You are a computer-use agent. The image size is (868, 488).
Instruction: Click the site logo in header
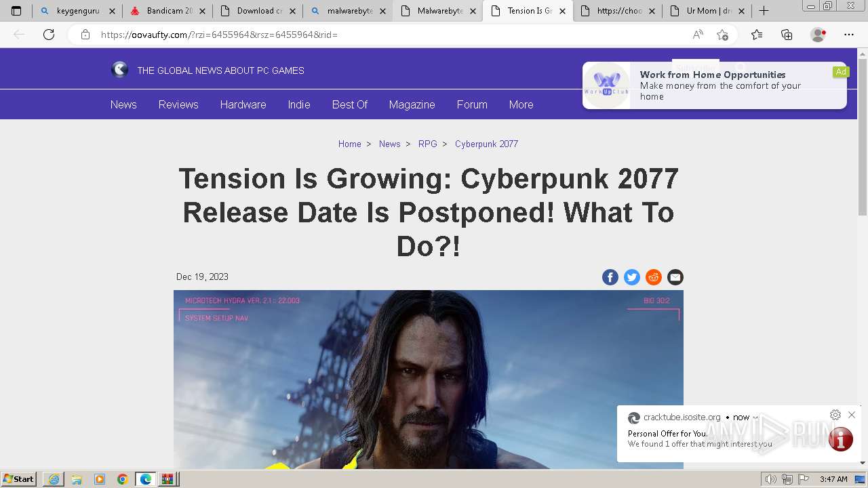(119, 70)
